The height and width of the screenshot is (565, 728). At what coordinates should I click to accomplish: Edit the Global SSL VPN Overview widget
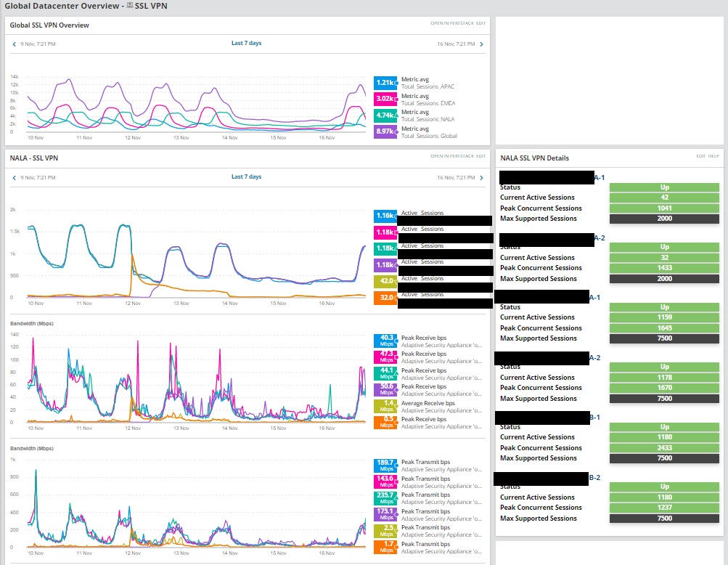point(480,23)
